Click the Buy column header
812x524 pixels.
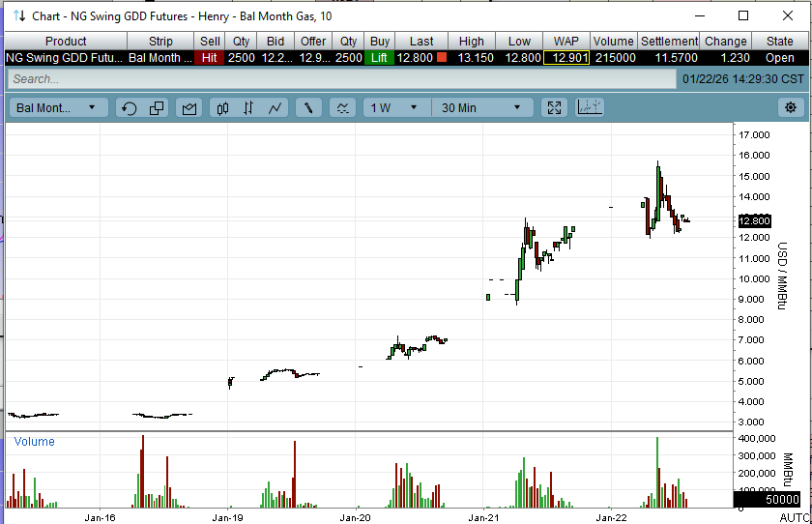pos(380,41)
